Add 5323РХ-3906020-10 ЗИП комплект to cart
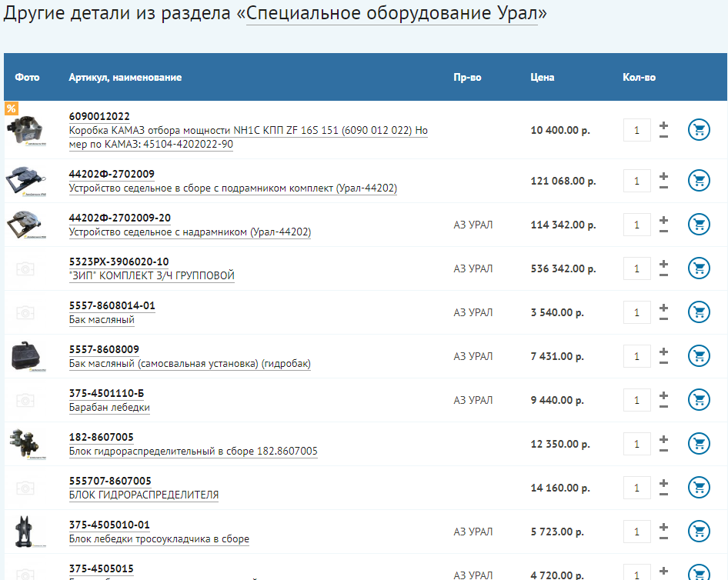728x580 pixels. pyautogui.click(x=699, y=268)
